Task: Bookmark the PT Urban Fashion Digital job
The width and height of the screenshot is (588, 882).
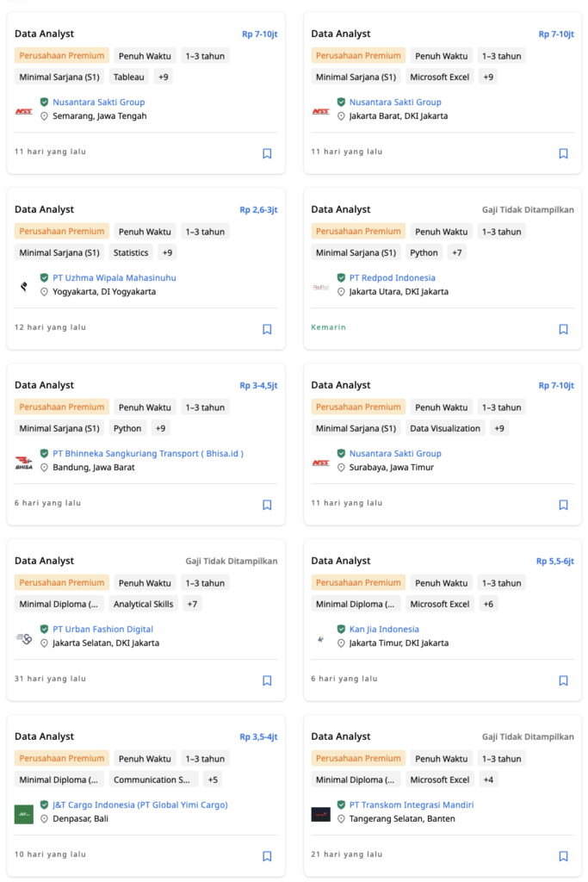Action: (x=267, y=680)
